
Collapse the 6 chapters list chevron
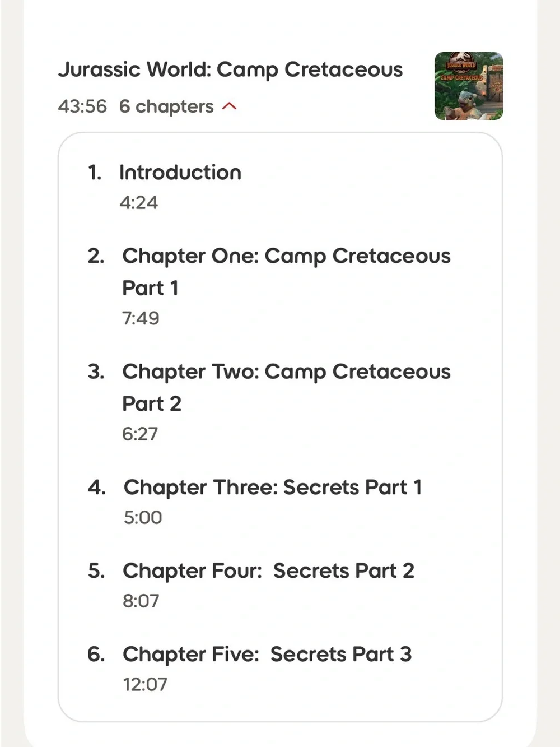coord(230,106)
